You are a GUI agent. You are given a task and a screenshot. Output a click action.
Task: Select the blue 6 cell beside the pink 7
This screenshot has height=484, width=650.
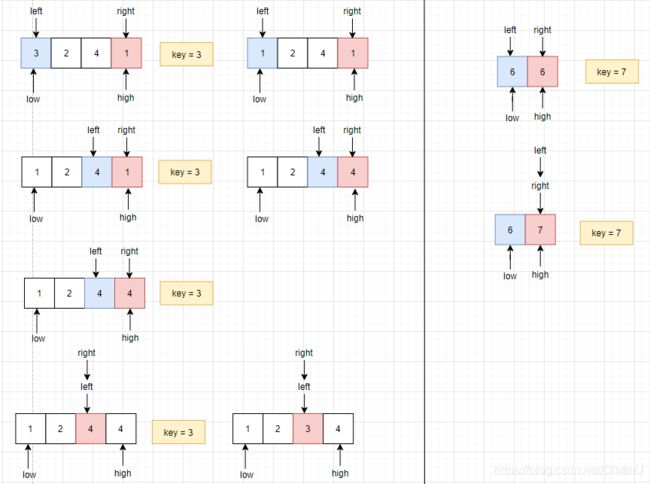(510, 230)
